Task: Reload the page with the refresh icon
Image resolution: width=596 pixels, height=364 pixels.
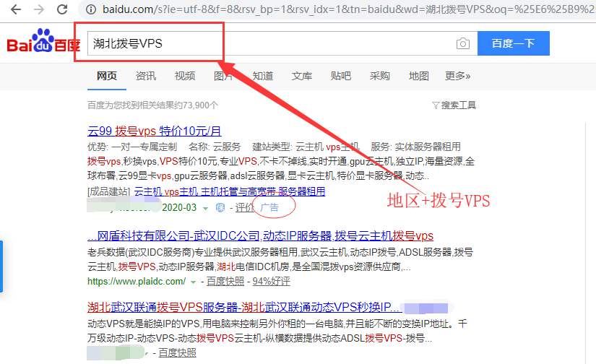Action: click(x=62, y=9)
